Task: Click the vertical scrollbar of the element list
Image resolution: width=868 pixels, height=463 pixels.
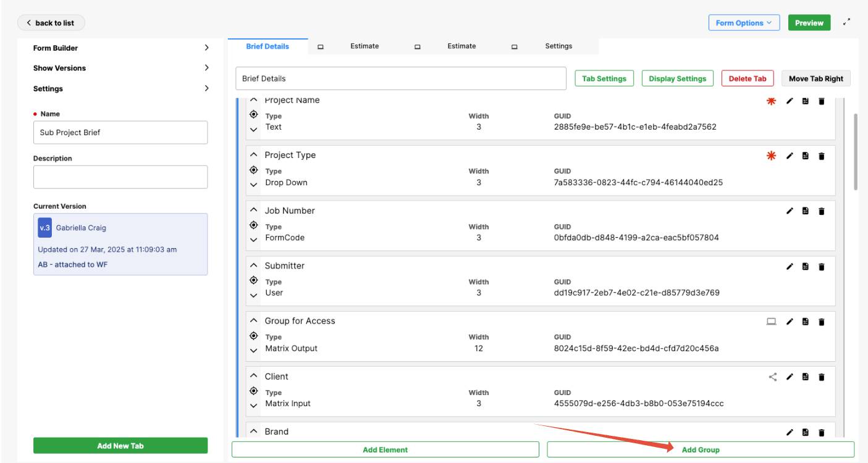Action: 856,151
